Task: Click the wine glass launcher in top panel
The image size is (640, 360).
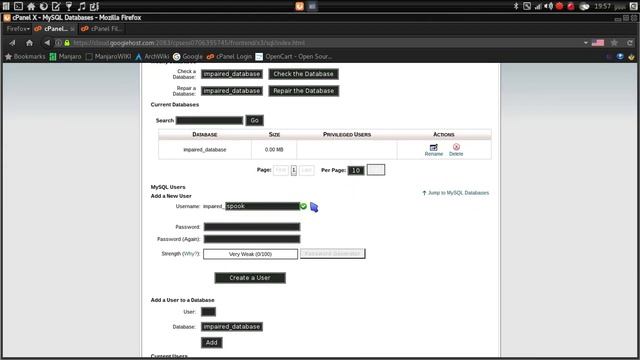Action: coord(69,6)
